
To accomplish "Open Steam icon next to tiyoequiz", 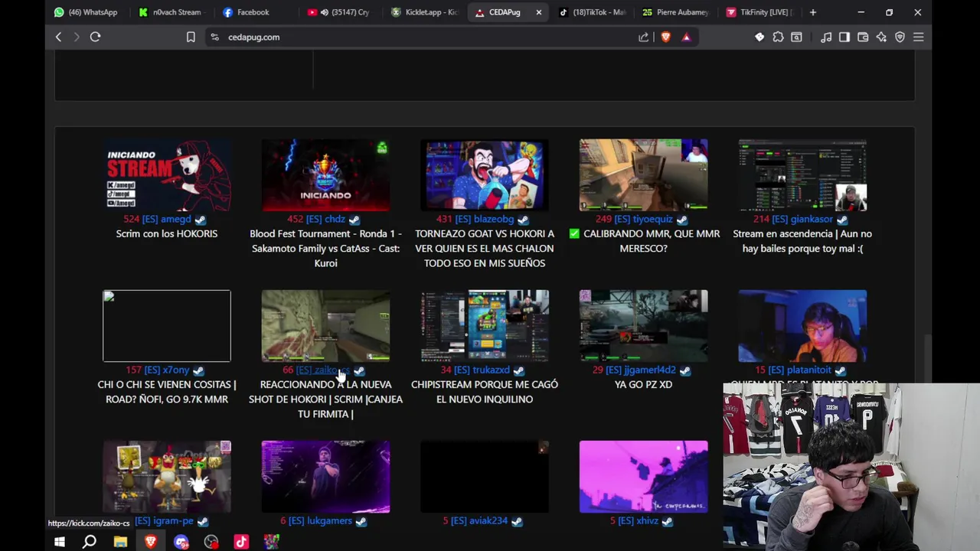I will [x=681, y=220].
